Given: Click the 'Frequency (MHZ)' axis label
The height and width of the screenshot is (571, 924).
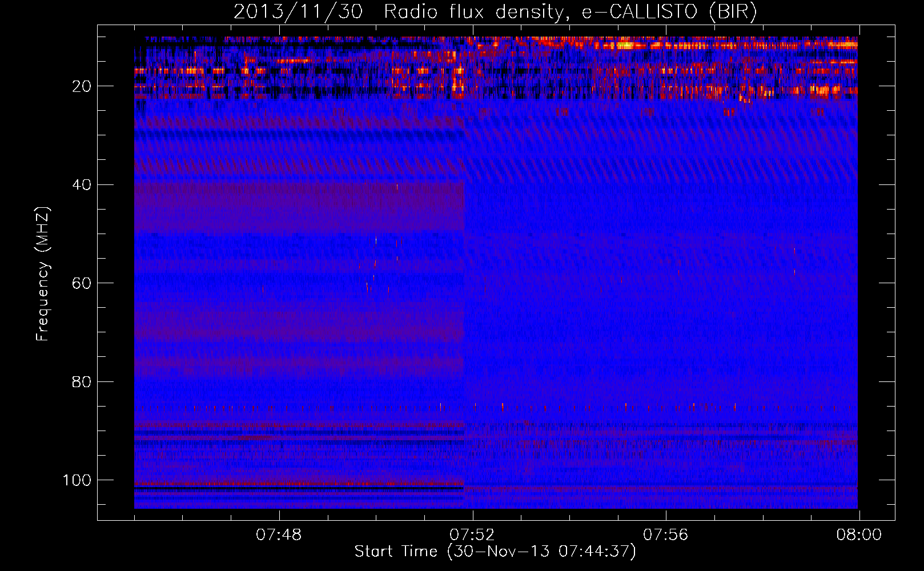Looking at the screenshot, I should [x=43, y=274].
